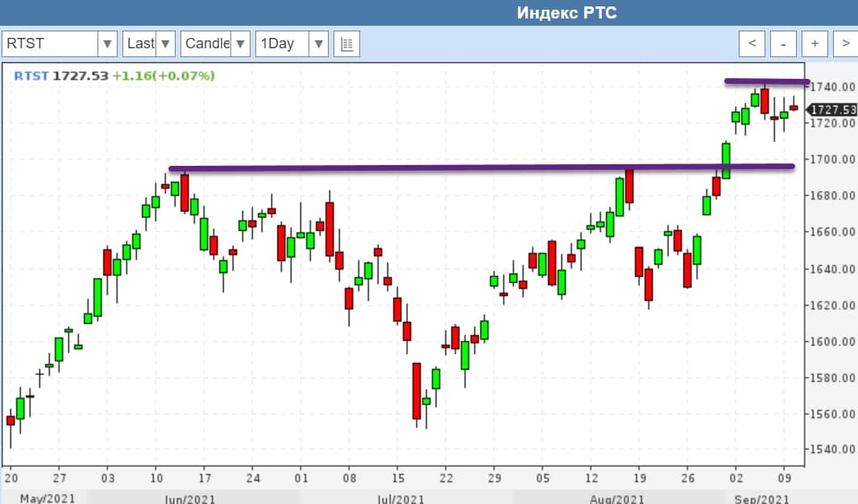The image size is (858, 504).
Task: Open the data table view icon
Action: (347, 43)
